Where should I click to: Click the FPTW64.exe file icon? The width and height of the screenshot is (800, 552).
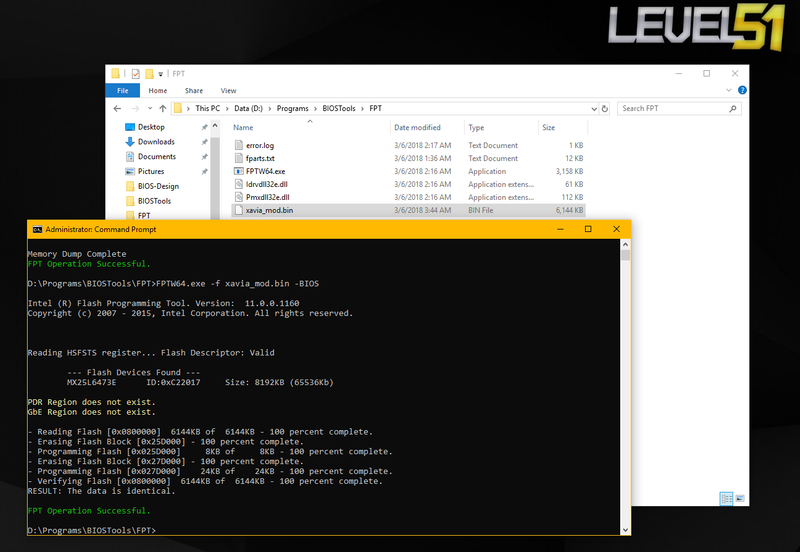point(238,171)
